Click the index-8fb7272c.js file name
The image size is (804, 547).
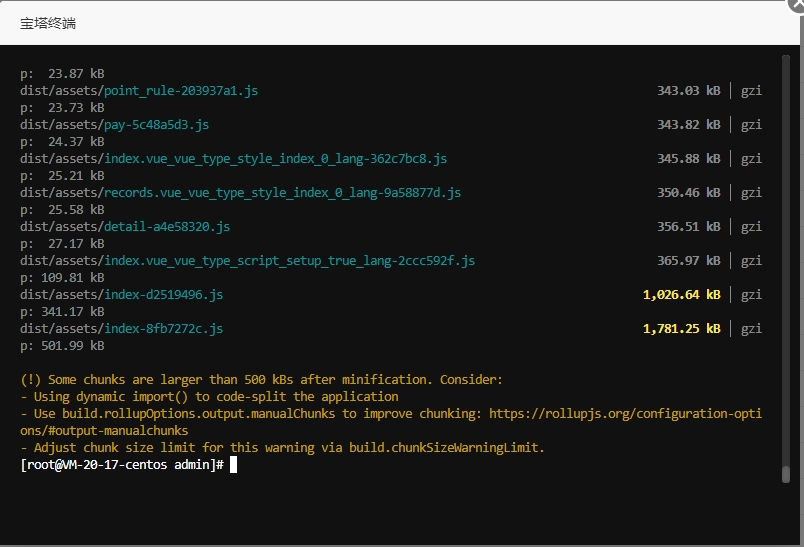click(x=163, y=329)
